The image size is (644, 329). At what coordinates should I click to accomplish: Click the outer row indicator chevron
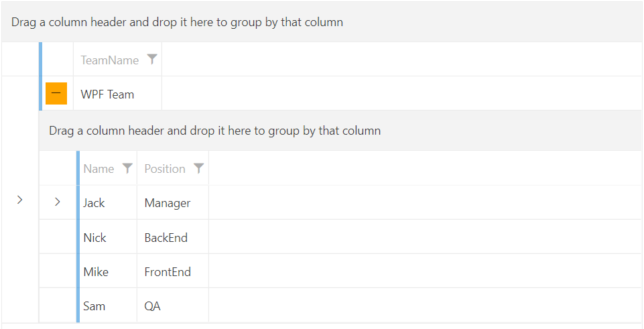tap(20, 200)
